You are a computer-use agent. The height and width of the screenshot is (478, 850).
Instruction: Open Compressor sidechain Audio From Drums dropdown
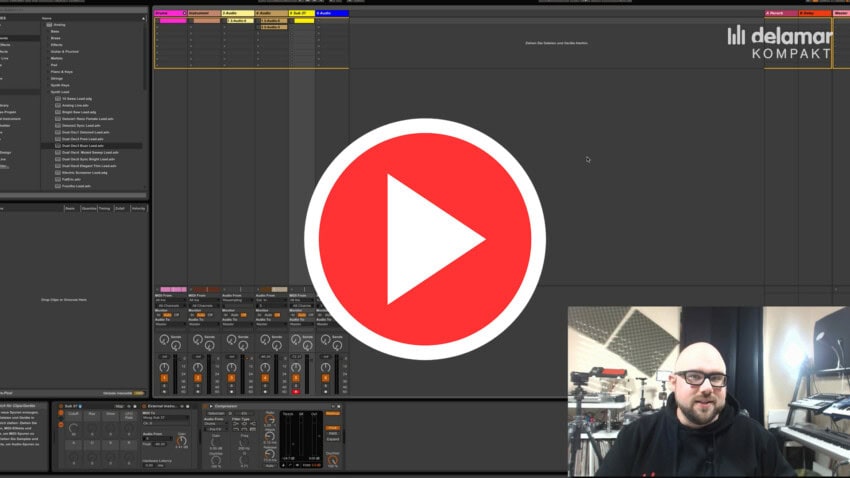pyautogui.click(x=216, y=423)
